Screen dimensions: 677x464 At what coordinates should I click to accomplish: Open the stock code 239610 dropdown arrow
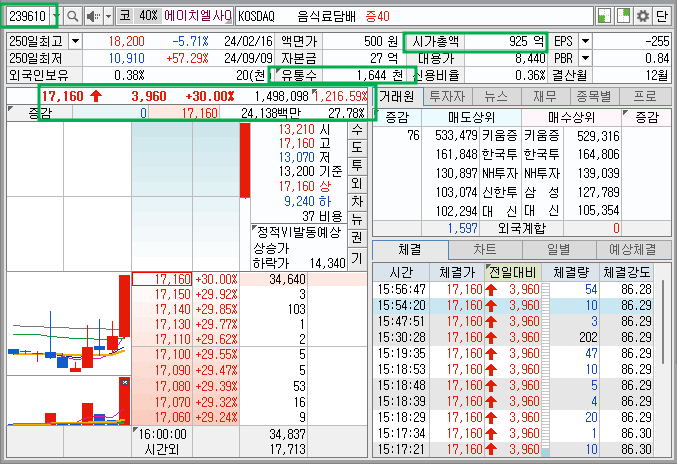(56, 16)
